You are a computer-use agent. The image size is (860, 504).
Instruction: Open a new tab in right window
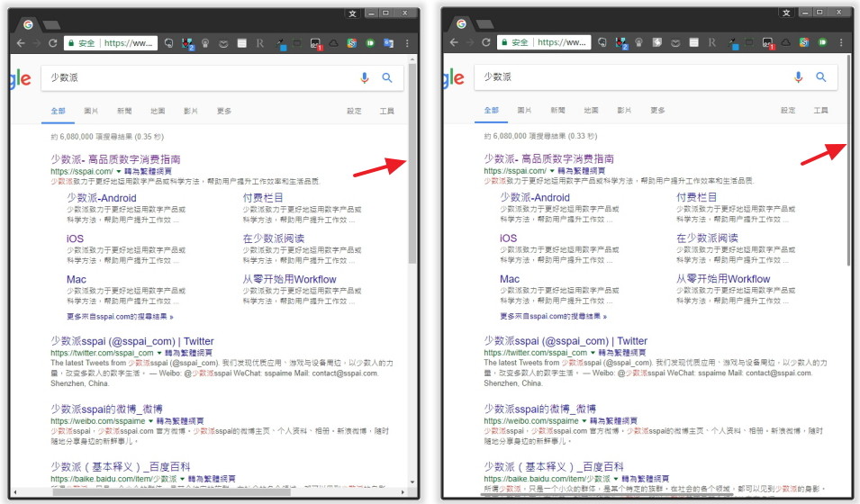tap(484, 24)
